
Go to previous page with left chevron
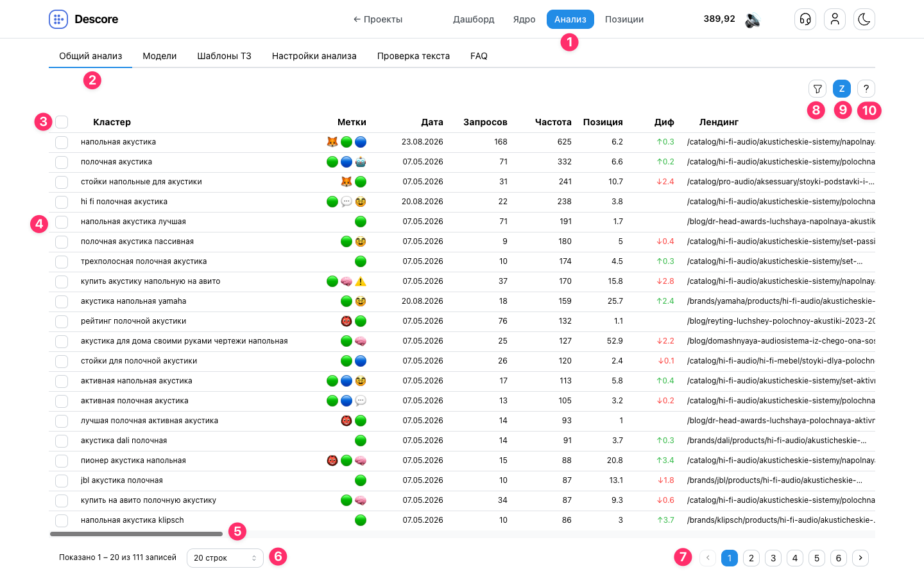pyautogui.click(x=708, y=558)
